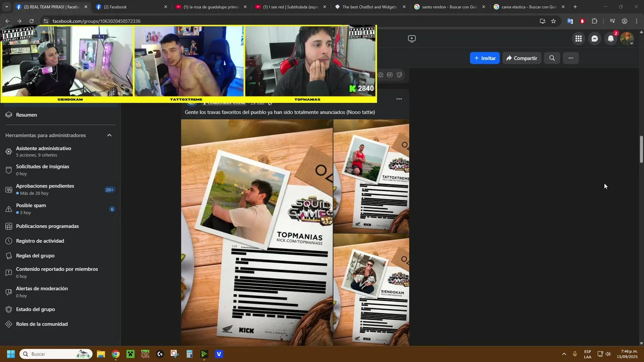Click the spam count badge showing 6
644x362 pixels.
tap(112, 209)
